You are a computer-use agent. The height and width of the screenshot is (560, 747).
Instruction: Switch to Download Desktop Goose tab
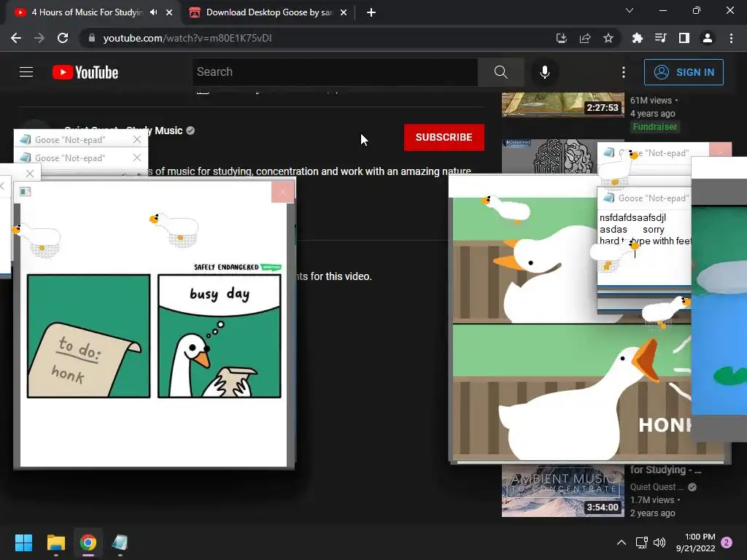coord(269,12)
